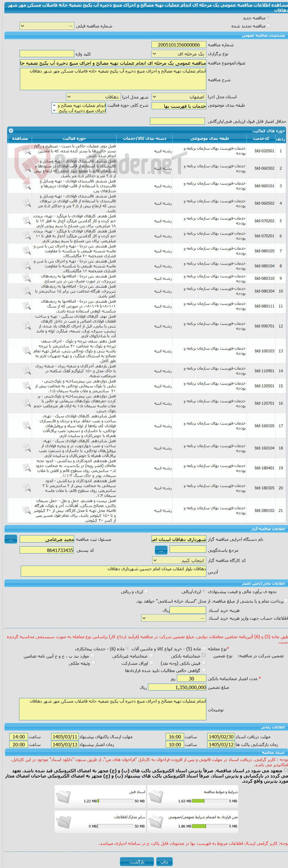Open view icon for row bld-080310

(26, 278)
